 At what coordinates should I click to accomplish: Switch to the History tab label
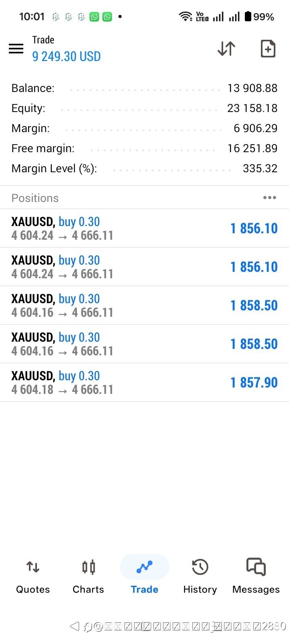(x=200, y=589)
